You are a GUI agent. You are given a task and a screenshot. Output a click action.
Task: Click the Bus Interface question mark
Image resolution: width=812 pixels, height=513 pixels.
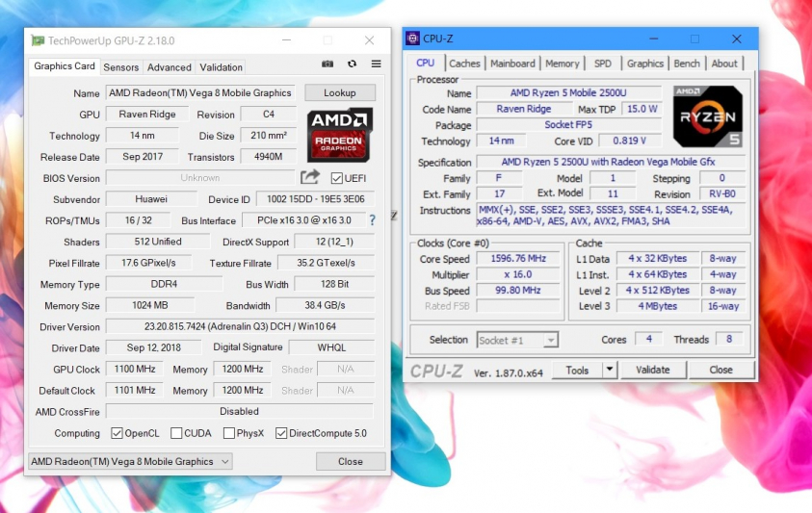(372, 220)
